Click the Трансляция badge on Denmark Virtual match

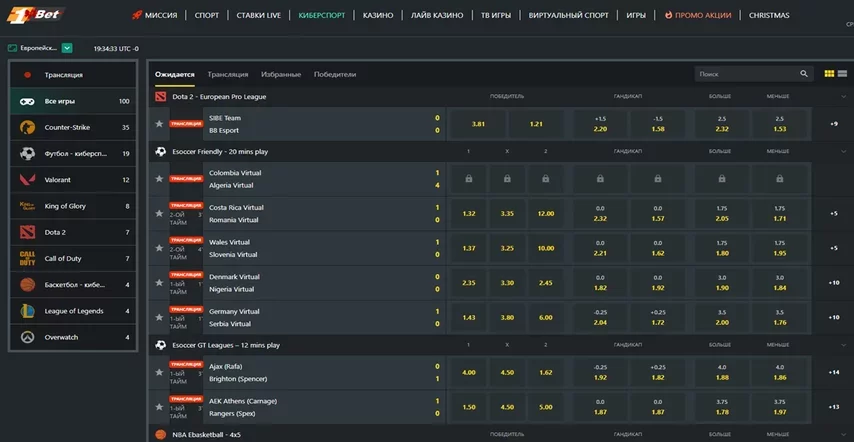[186, 274]
